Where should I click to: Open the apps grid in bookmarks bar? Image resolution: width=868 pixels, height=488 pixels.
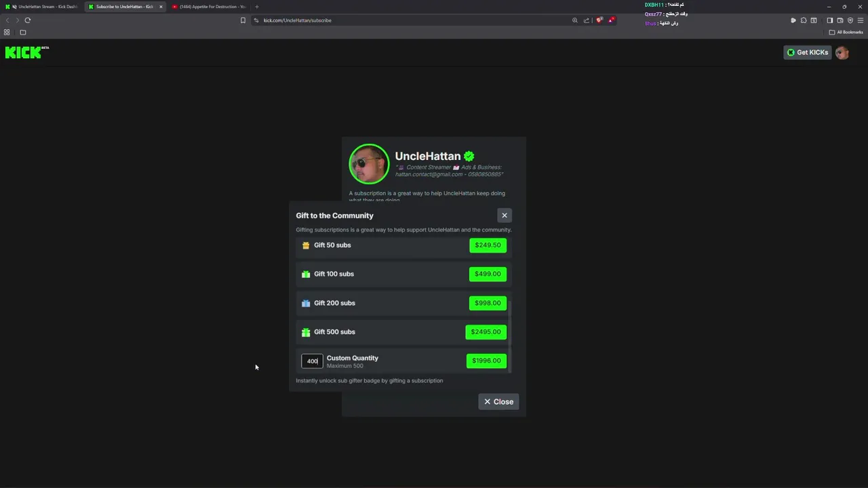tap(7, 33)
